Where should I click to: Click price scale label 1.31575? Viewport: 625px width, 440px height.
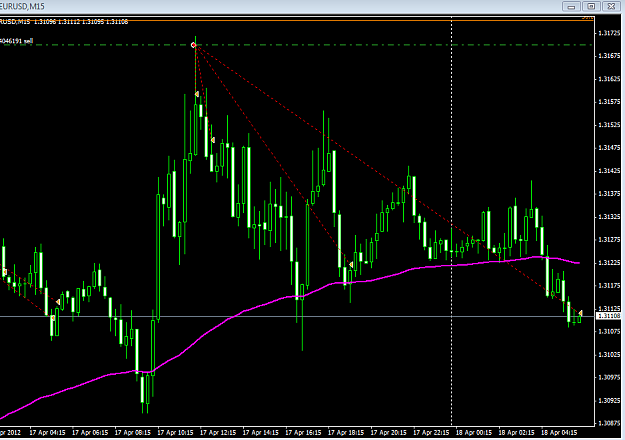(x=609, y=102)
